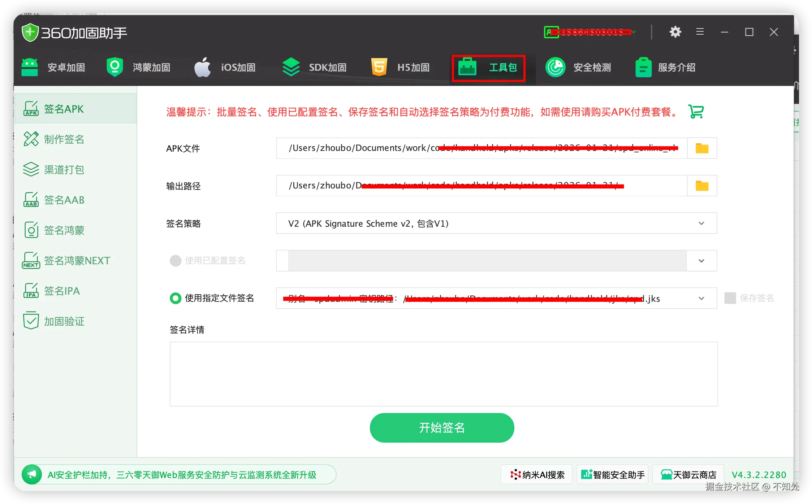Viewport: 812px width, 504px height.
Task: Click the megaphone announcement icon
Action: tap(32, 474)
